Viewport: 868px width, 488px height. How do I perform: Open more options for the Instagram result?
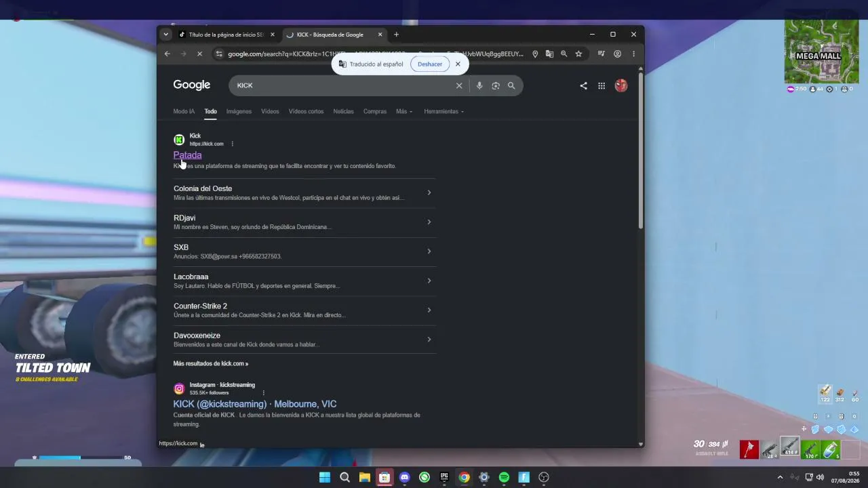coord(263,392)
